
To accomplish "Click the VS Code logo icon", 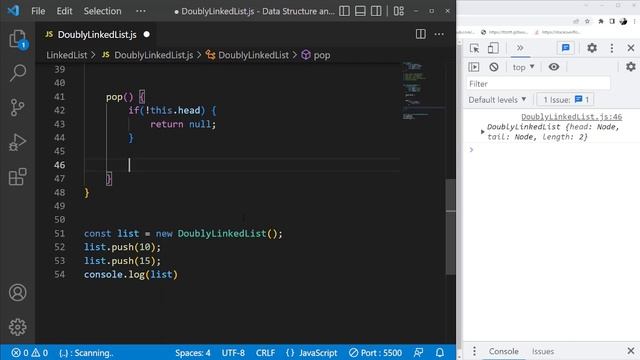I will pos(13,11).
